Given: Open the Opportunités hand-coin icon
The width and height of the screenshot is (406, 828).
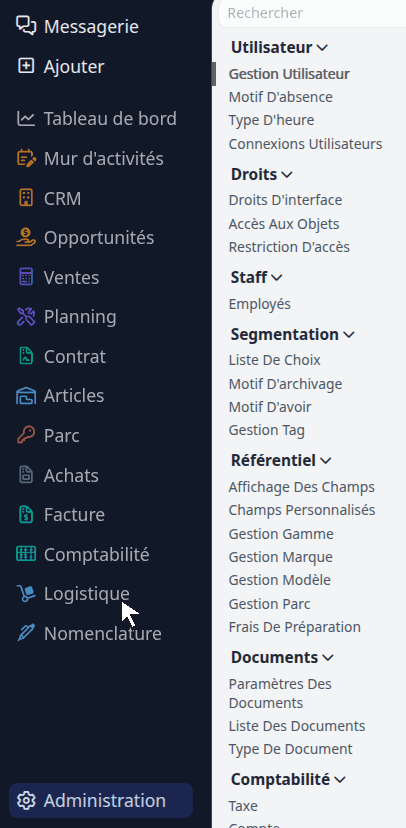Looking at the screenshot, I should tap(26, 238).
